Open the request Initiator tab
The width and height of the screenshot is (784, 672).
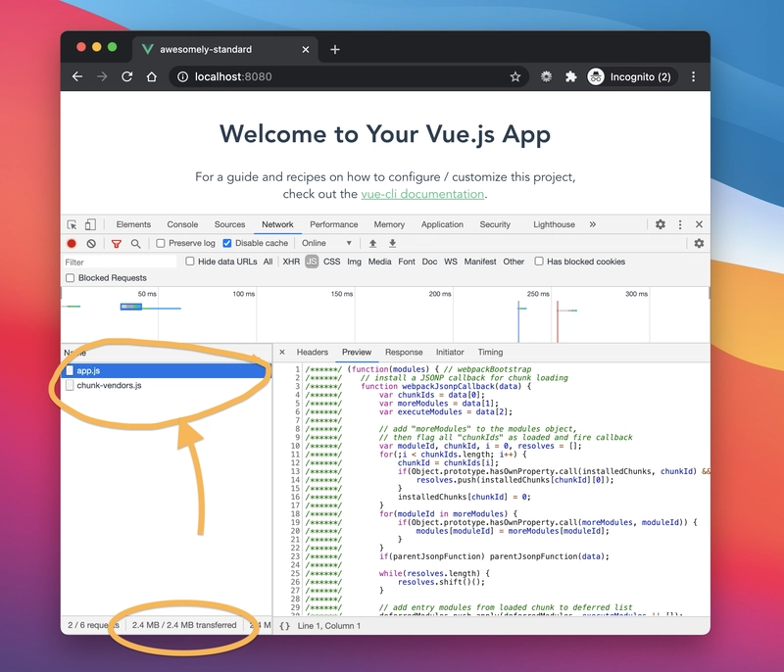[x=450, y=353]
